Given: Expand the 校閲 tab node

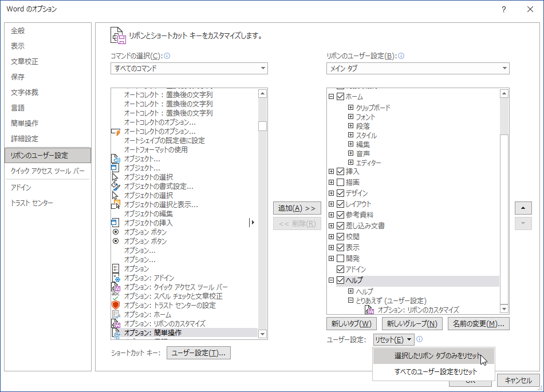Looking at the screenshot, I should pyautogui.click(x=332, y=237).
